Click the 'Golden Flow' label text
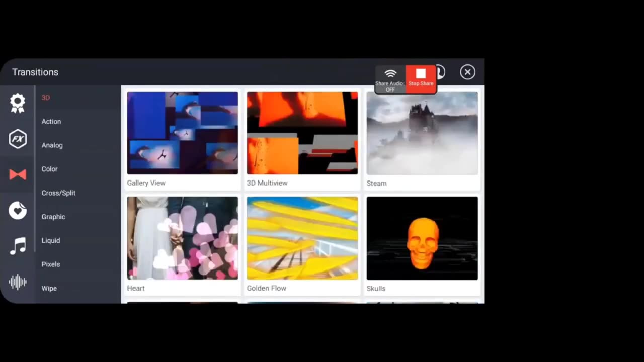The height and width of the screenshot is (362, 644). click(267, 288)
